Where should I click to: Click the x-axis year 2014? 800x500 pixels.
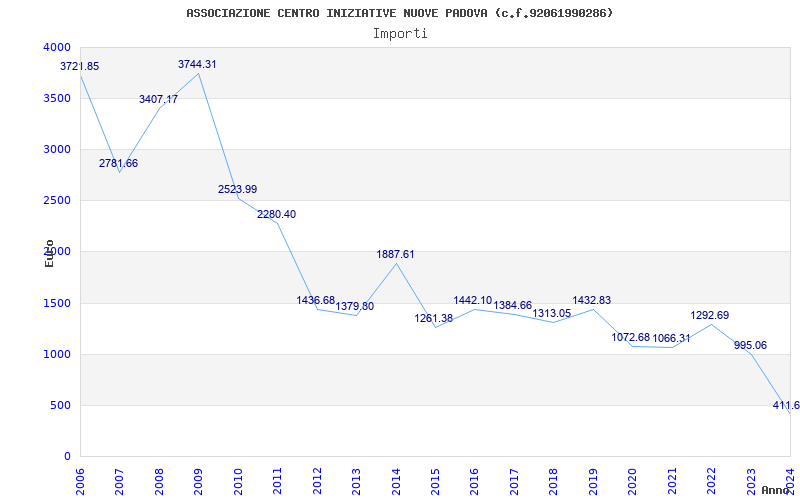pyautogui.click(x=395, y=482)
